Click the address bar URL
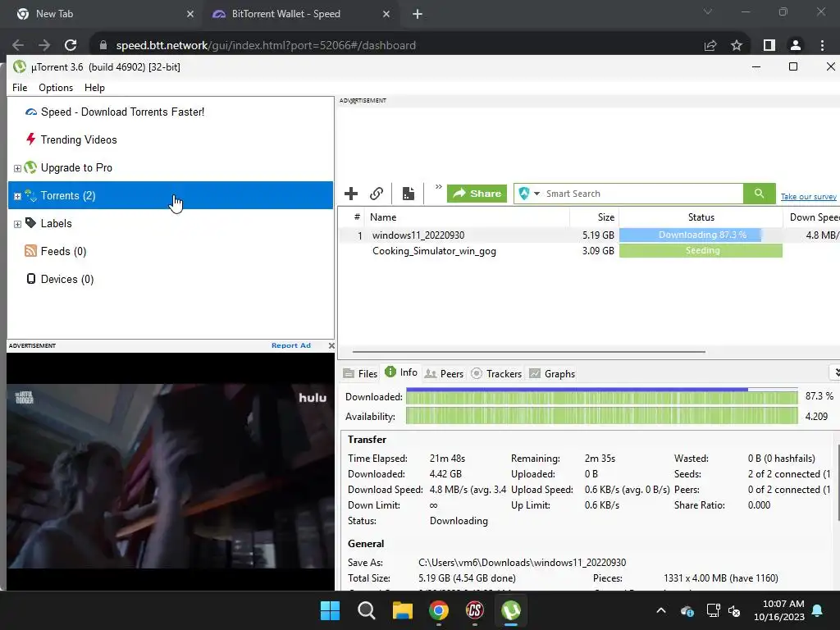The width and height of the screenshot is (840, 630). click(266, 46)
